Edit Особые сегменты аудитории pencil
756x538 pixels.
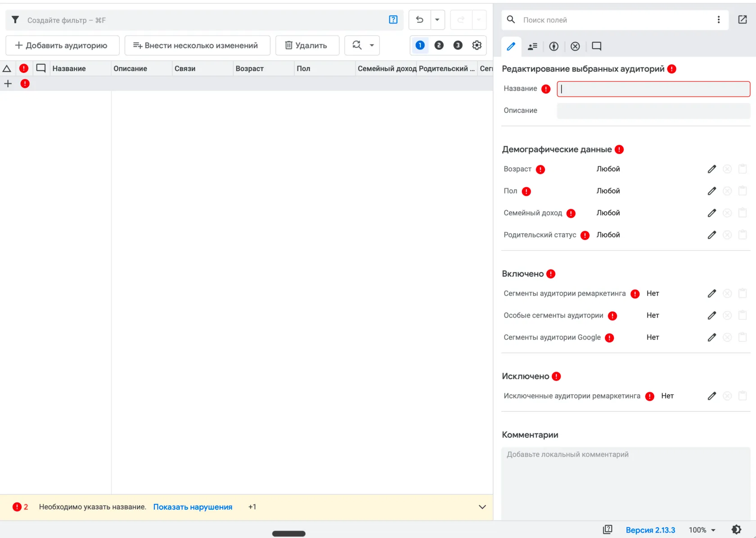[x=712, y=316]
